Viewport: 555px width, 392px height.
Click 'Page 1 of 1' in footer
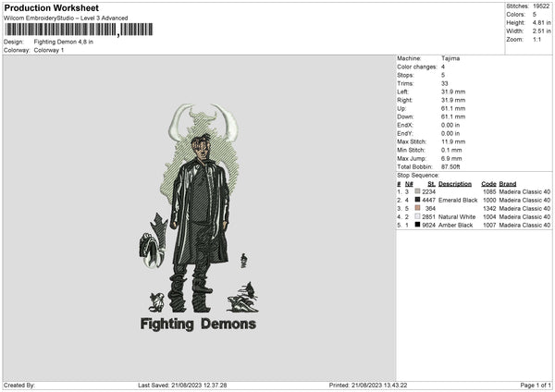pos(536,386)
